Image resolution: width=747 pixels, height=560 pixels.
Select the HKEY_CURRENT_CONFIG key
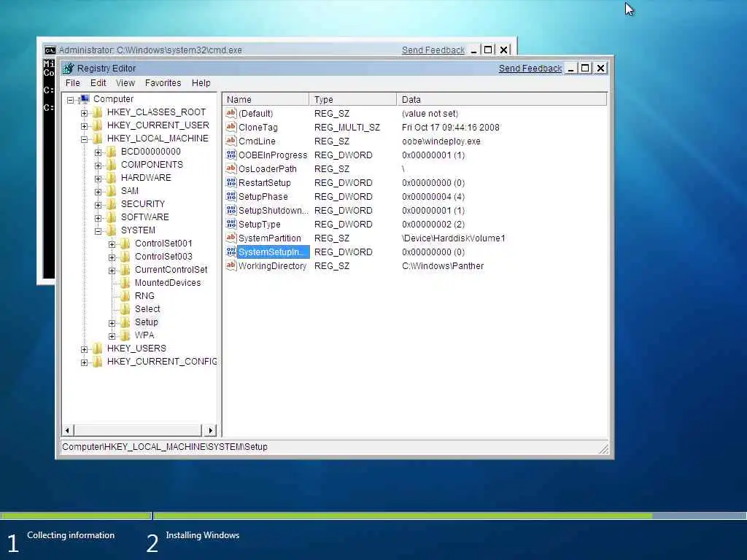(162, 362)
